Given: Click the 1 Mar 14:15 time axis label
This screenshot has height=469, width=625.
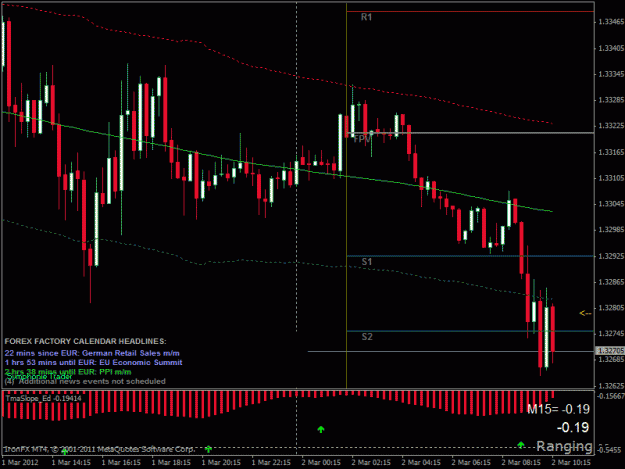Looking at the screenshot, I should [71, 463].
